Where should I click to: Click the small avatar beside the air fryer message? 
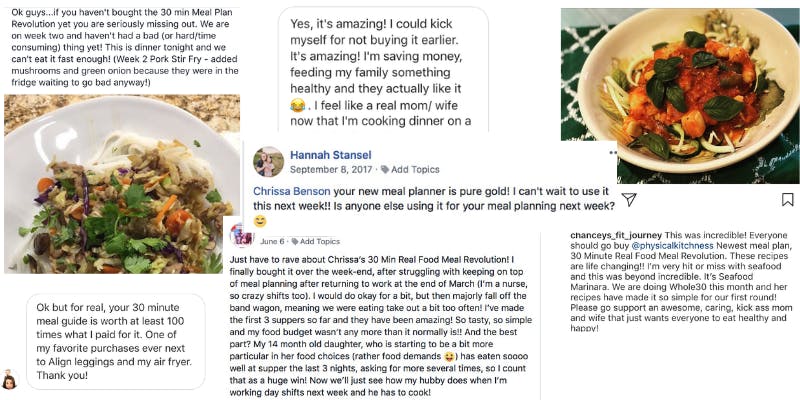[9, 381]
